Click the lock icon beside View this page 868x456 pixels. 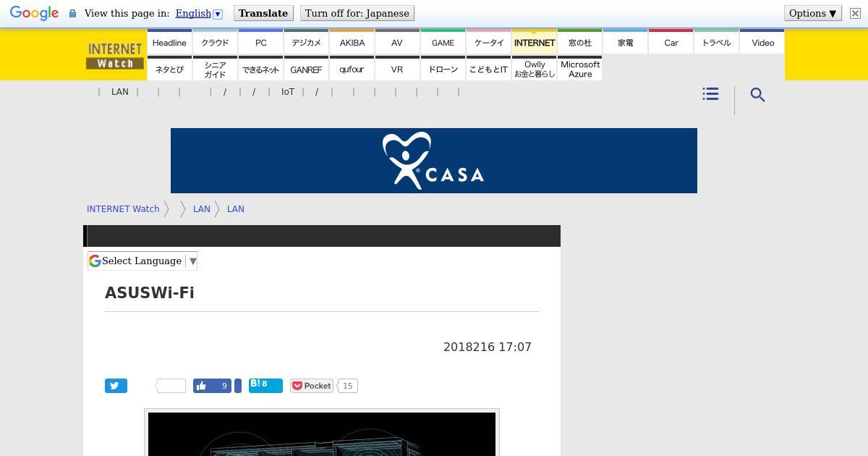[72, 14]
